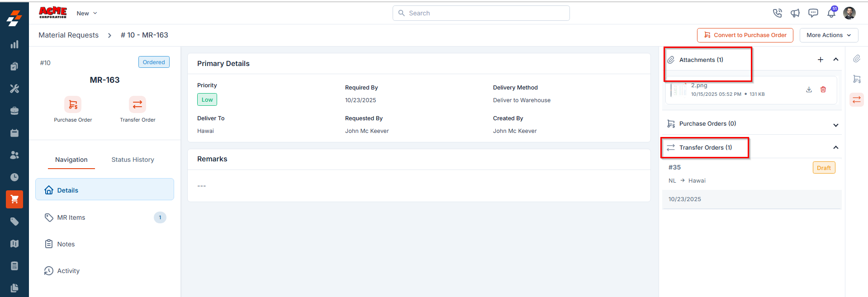Click the ACME Corporation logo
Viewport: 868px width, 297px height.
coord(53,13)
